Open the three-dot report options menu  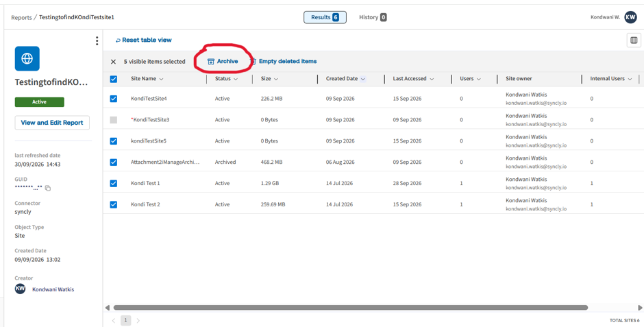coord(97,40)
